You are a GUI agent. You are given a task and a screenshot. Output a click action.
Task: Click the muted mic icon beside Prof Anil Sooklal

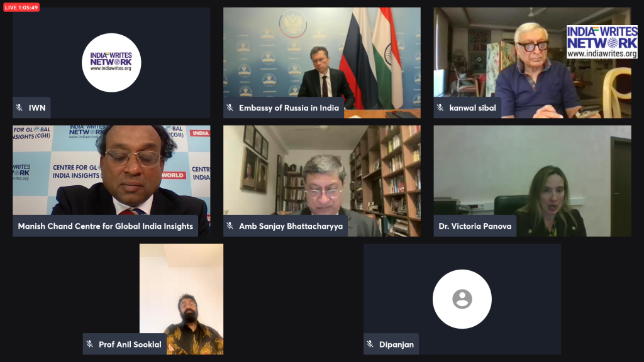pos(89,344)
